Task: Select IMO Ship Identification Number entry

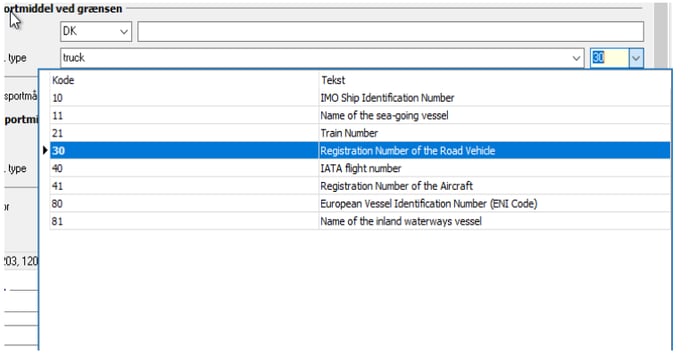Action: tap(387, 98)
